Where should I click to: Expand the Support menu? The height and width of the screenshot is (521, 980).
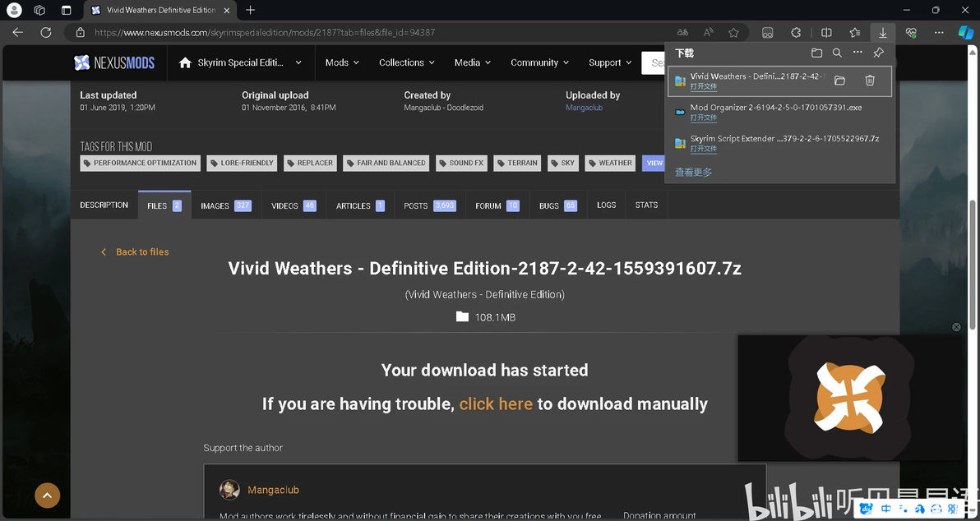tap(609, 62)
